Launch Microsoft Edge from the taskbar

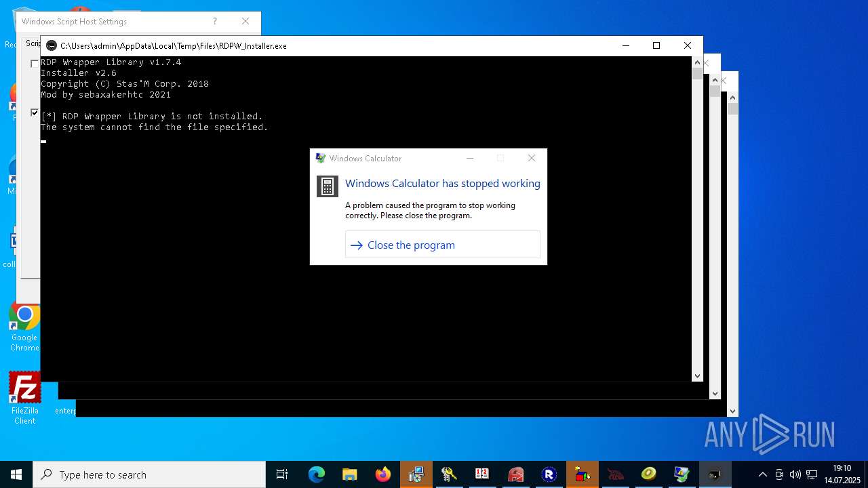(x=317, y=474)
